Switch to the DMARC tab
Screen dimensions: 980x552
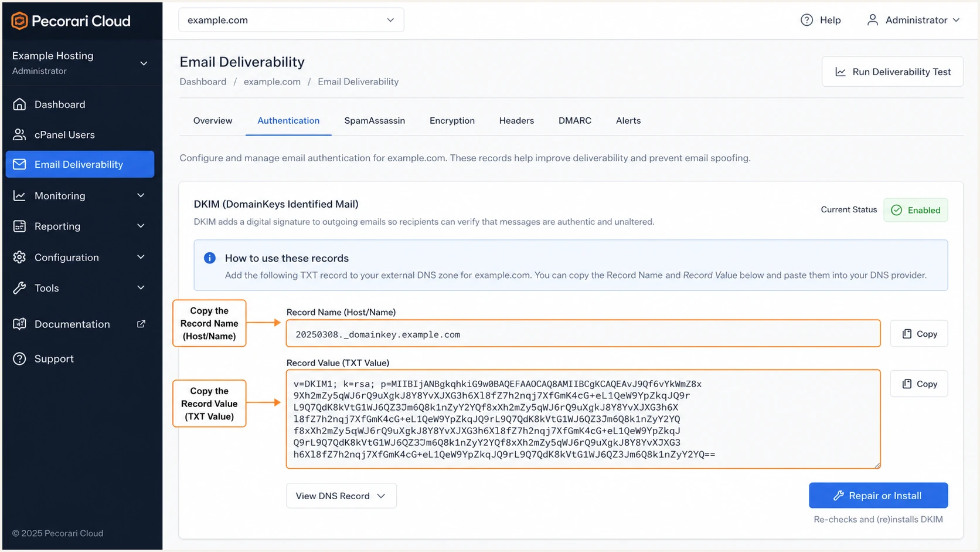pos(575,120)
